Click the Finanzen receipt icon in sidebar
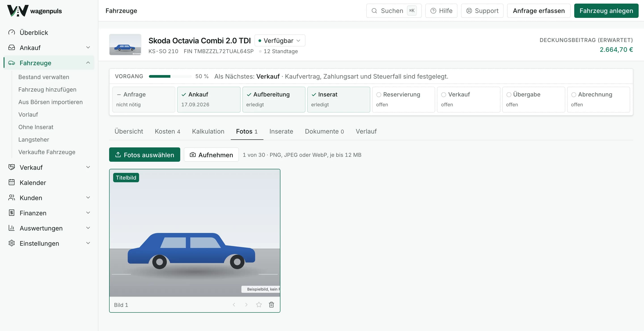This screenshot has height=331, width=644. coord(11,213)
